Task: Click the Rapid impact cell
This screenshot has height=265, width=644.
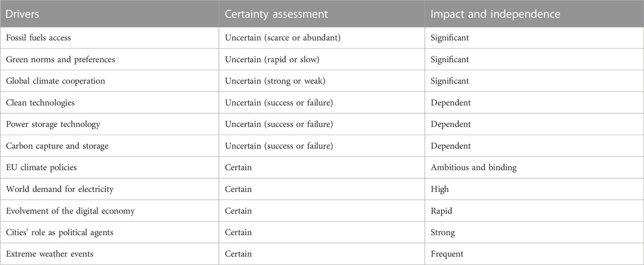Action: (x=534, y=211)
